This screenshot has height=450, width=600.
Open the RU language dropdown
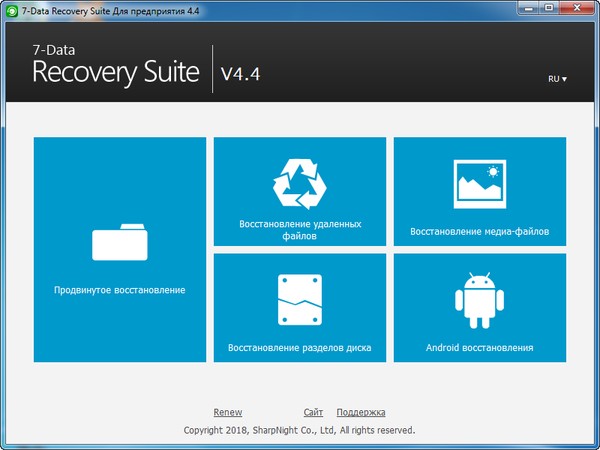point(557,79)
